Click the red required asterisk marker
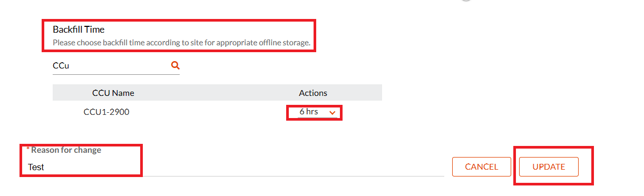This screenshot has height=196, width=644. [x=28, y=150]
